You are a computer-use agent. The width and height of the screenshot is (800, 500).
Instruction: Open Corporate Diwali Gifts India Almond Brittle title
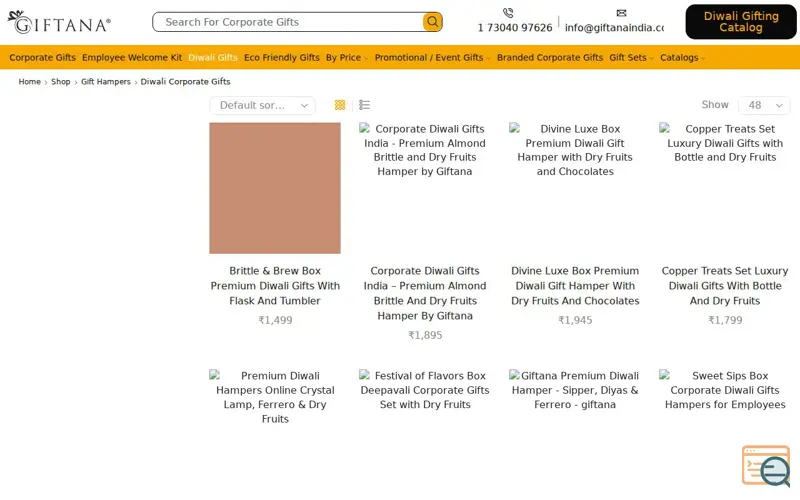425,293
